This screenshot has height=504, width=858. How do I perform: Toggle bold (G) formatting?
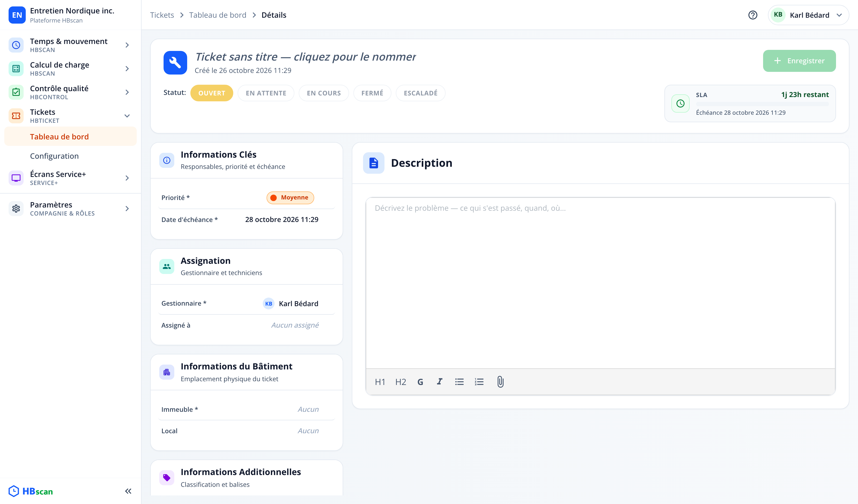(420, 382)
